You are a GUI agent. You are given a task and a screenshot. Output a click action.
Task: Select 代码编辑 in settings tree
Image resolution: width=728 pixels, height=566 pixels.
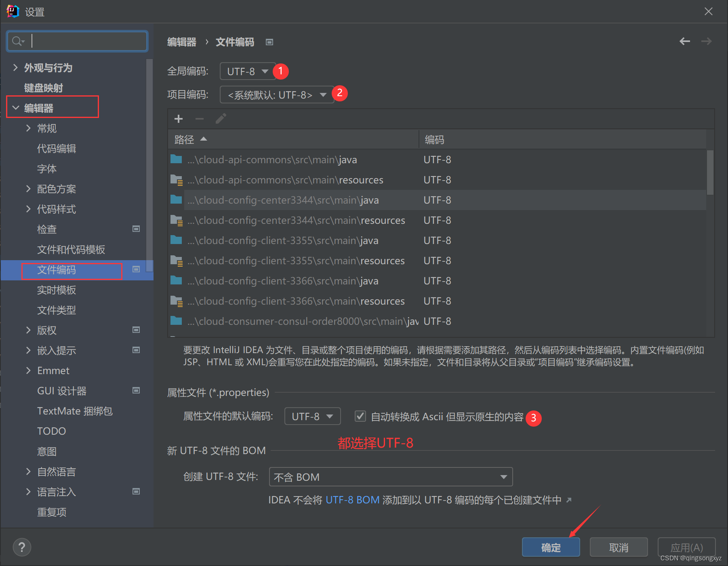point(57,149)
